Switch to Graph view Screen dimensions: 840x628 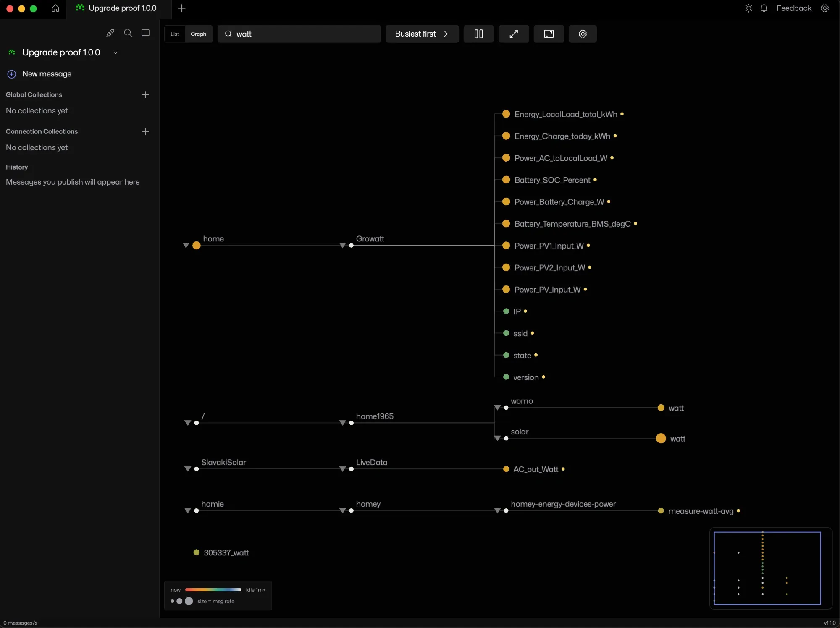(x=198, y=34)
